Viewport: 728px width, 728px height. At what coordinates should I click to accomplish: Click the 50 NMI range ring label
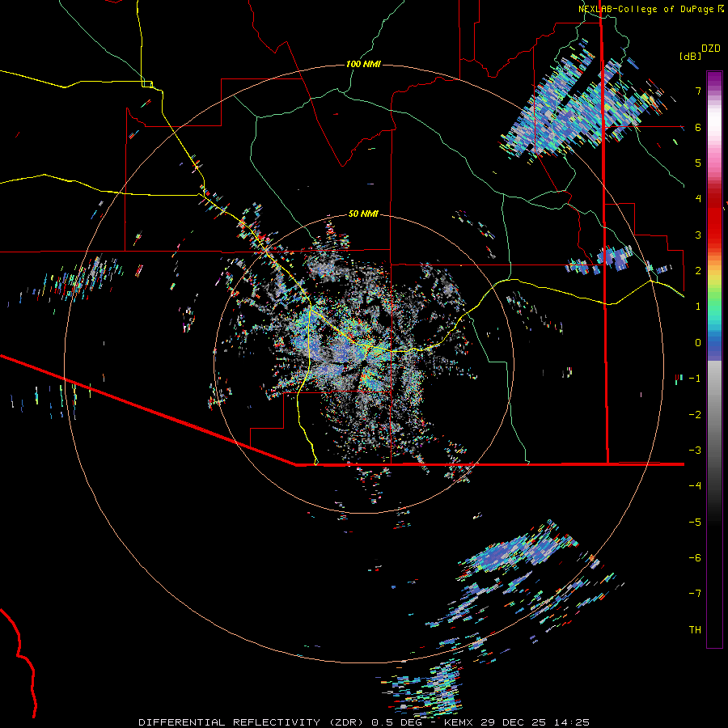[363, 214]
